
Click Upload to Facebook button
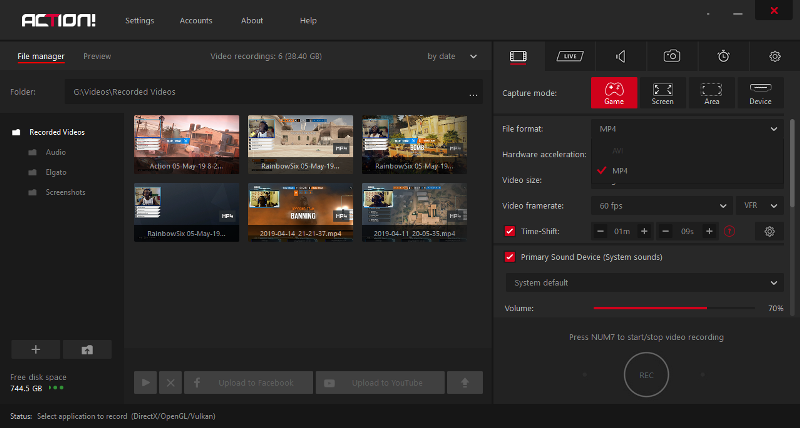pyautogui.click(x=248, y=383)
